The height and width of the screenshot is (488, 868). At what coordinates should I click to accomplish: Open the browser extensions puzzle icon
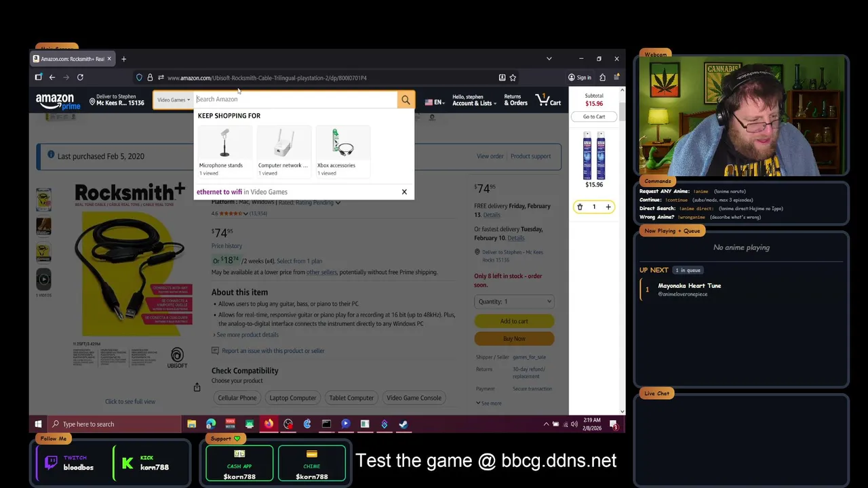[602, 77]
